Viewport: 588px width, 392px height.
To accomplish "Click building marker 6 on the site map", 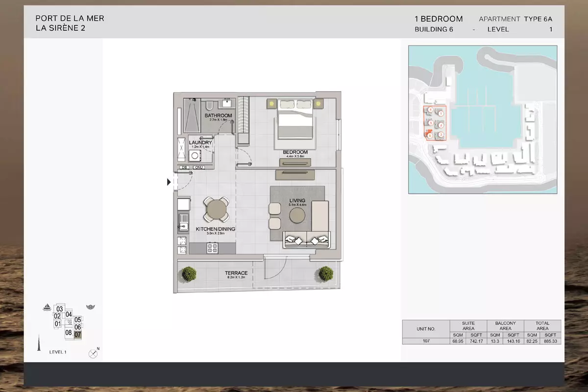I will point(430,136).
